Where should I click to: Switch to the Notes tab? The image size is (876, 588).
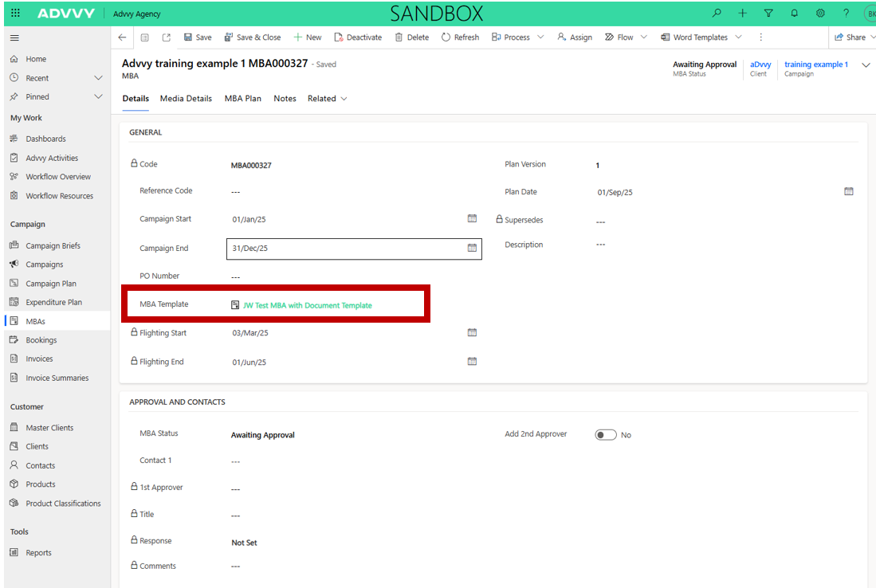pos(285,98)
